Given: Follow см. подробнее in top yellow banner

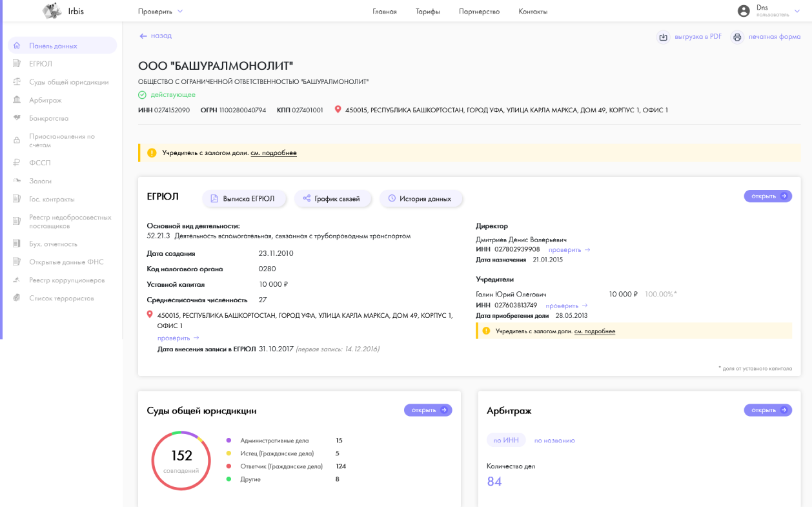Looking at the screenshot, I should (274, 153).
